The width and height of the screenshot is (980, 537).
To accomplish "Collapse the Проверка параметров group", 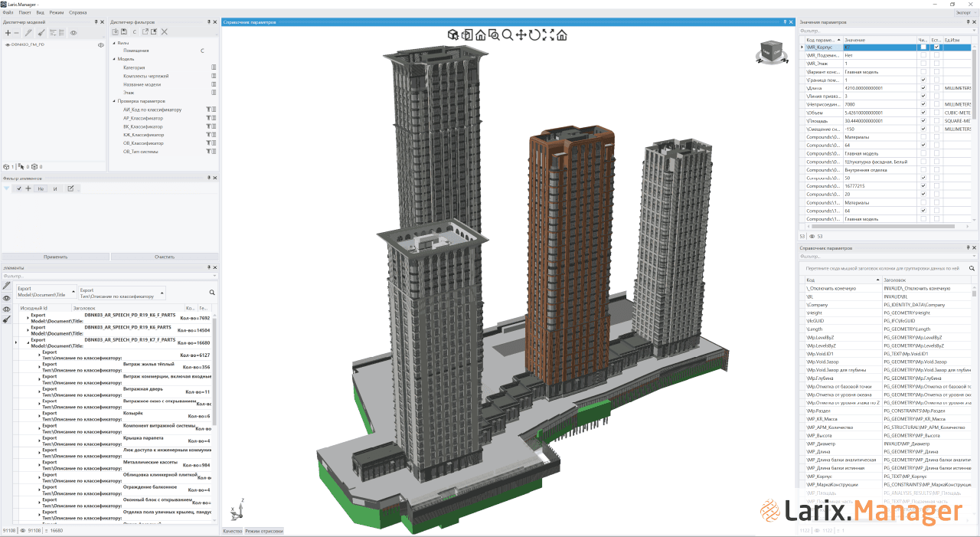I will tap(114, 101).
